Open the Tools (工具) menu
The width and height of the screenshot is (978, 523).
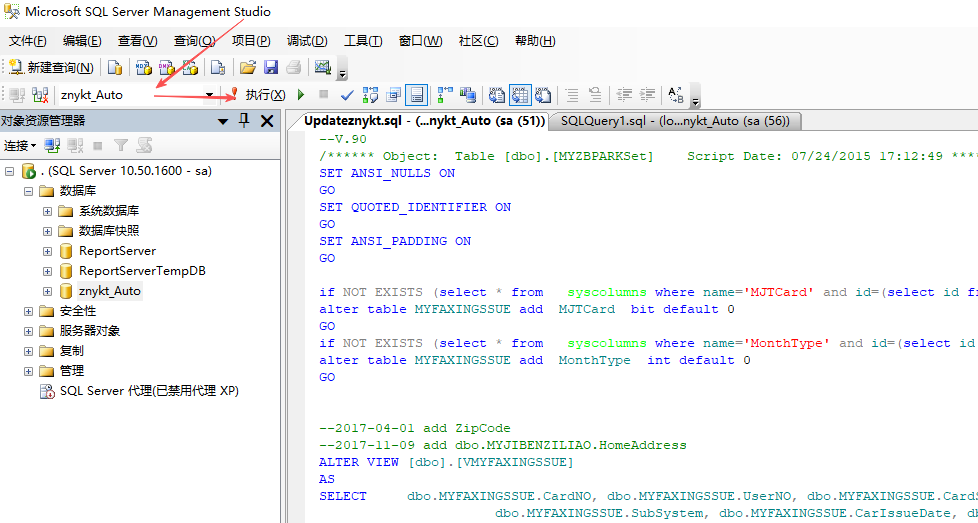[x=363, y=41]
